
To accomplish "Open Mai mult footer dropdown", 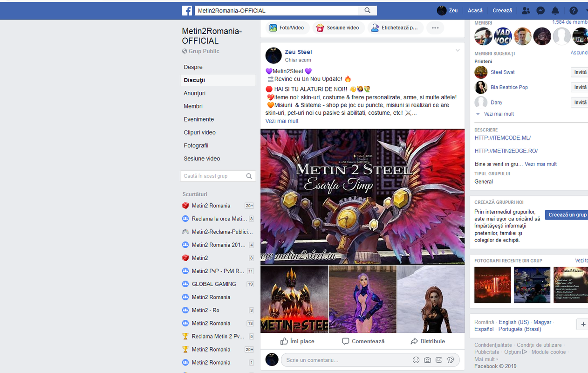I will click(486, 359).
